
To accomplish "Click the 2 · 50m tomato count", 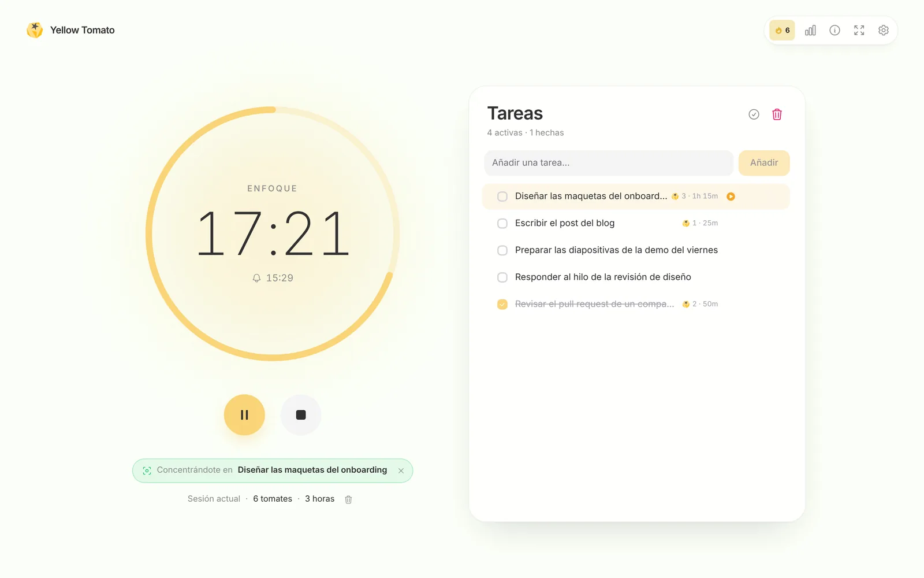I will point(700,304).
